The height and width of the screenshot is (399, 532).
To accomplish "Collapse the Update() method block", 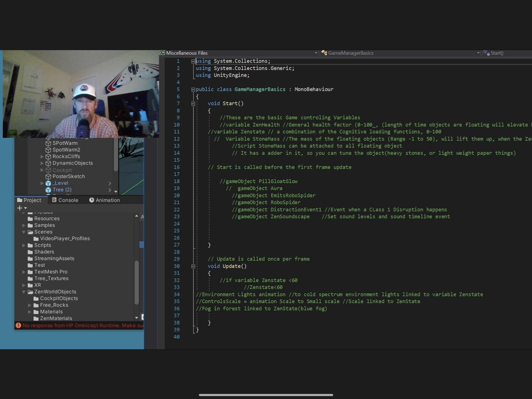I will point(193,266).
